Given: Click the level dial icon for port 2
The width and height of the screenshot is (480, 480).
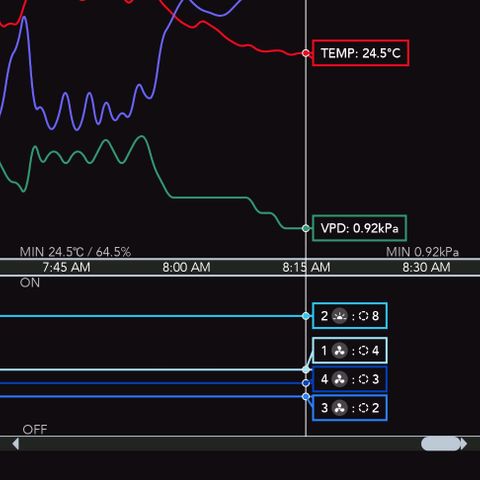Looking at the screenshot, I should point(363,316).
